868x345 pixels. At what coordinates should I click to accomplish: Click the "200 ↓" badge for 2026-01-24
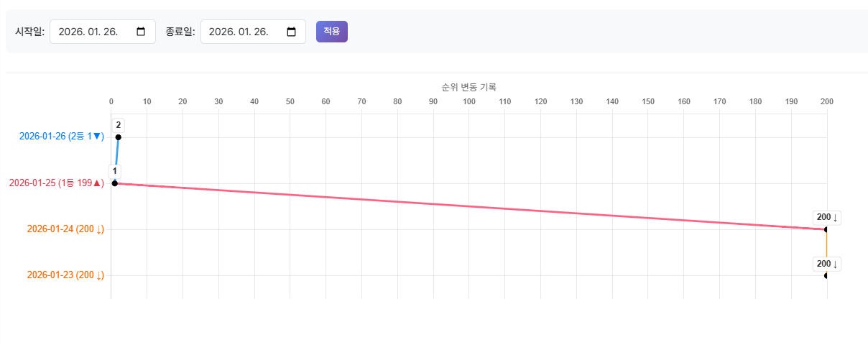pyautogui.click(x=827, y=217)
